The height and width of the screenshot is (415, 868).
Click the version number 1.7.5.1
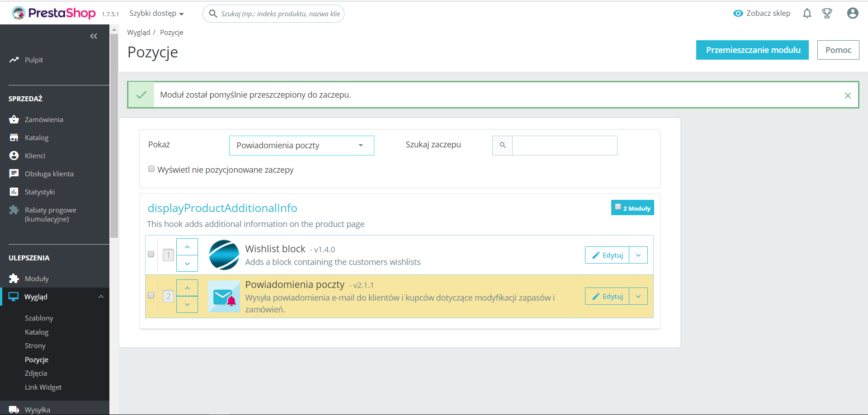tap(110, 14)
